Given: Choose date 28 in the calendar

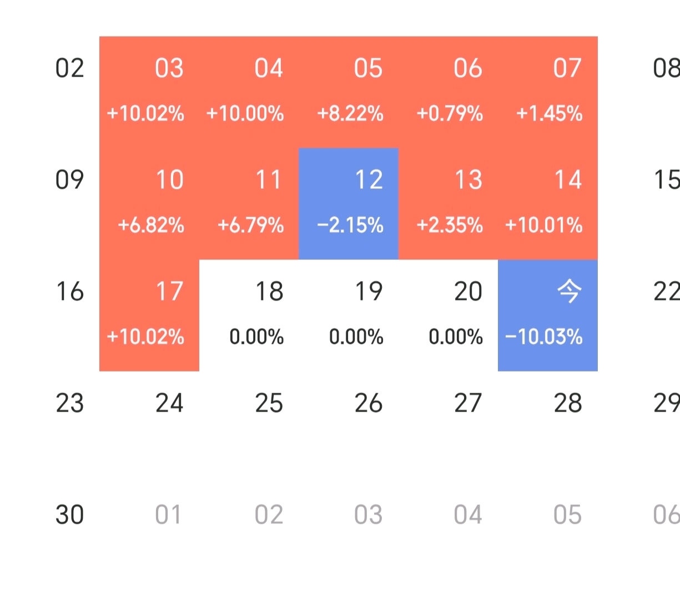Looking at the screenshot, I should point(567,404).
